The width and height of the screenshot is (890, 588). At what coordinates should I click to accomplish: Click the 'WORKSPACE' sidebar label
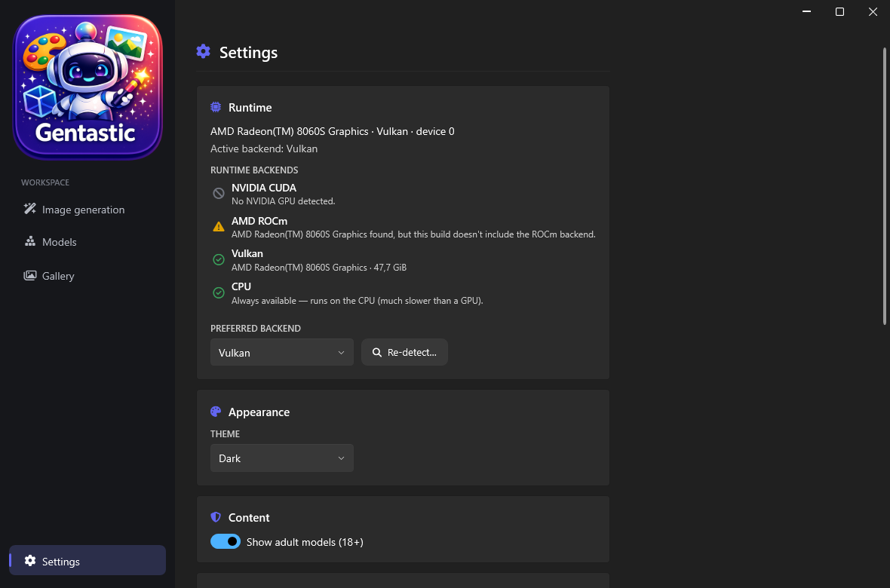pyautogui.click(x=45, y=182)
